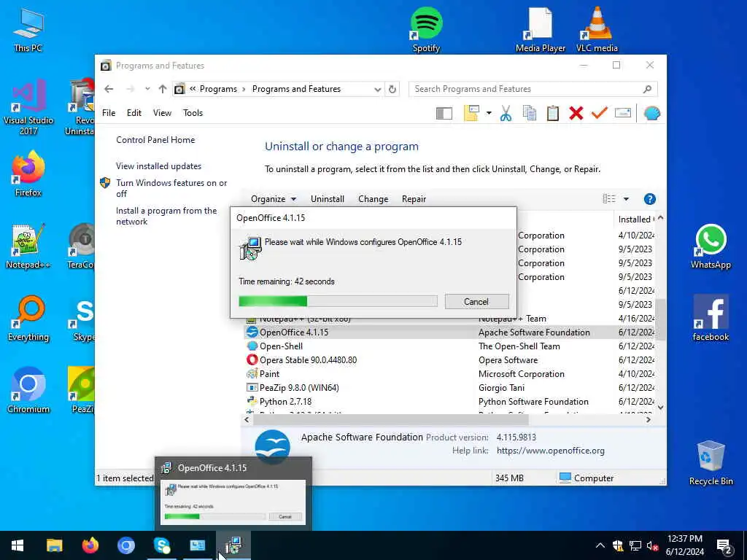Click the blue shell globe toolbar icon
The width and height of the screenshot is (747, 560).
coord(651,113)
